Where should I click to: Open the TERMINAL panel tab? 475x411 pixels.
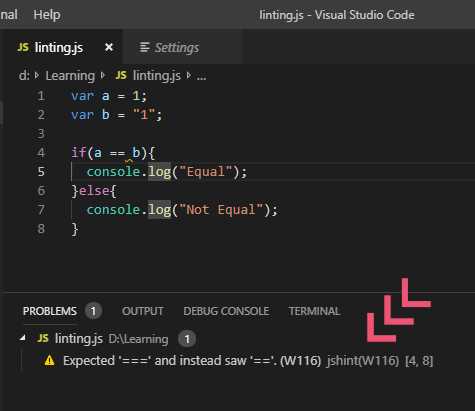click(x=314, y=311)
